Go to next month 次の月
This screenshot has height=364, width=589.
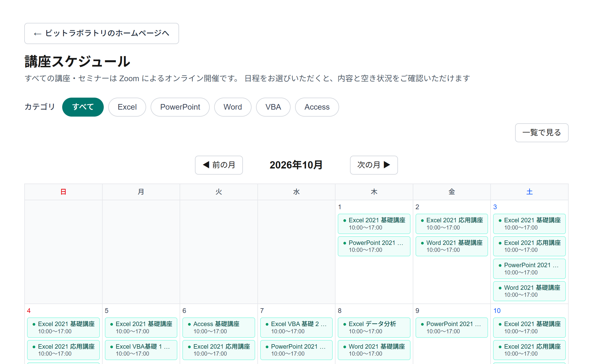[374, 165]
